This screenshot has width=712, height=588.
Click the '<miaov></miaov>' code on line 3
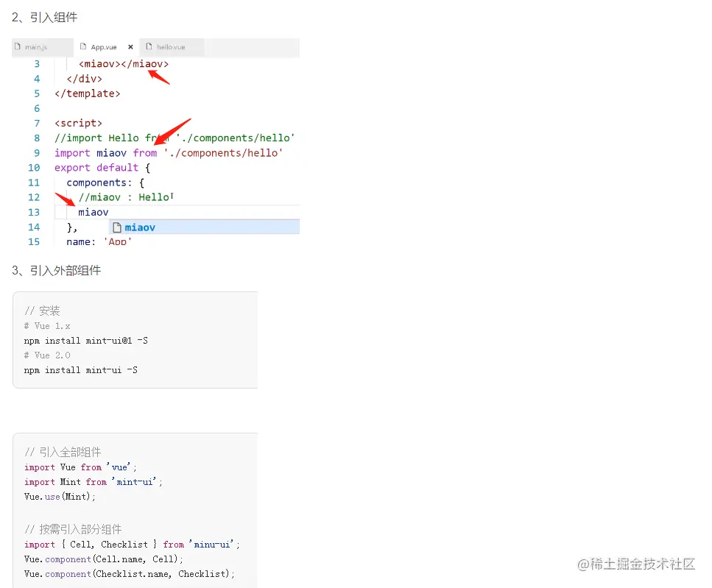point(124,64)
